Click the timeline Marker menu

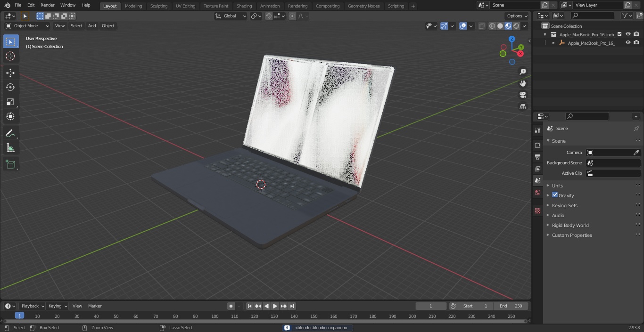(95, 306)
